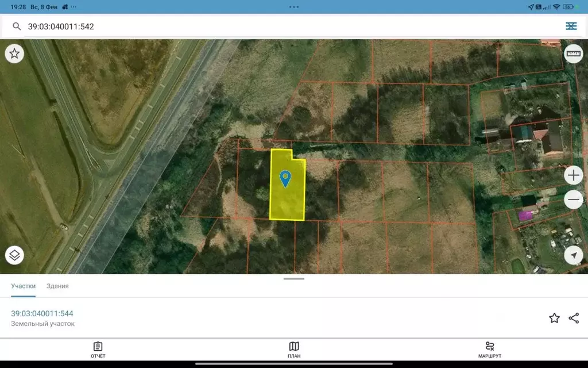Open cadastral number 39:03:040011:544 link

[x=42, y=313]
